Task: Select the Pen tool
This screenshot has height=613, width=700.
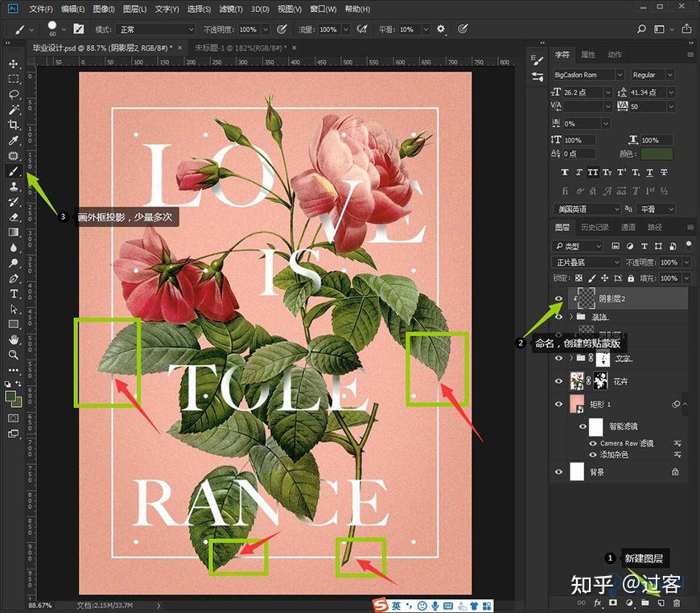Action: point(14,278)
